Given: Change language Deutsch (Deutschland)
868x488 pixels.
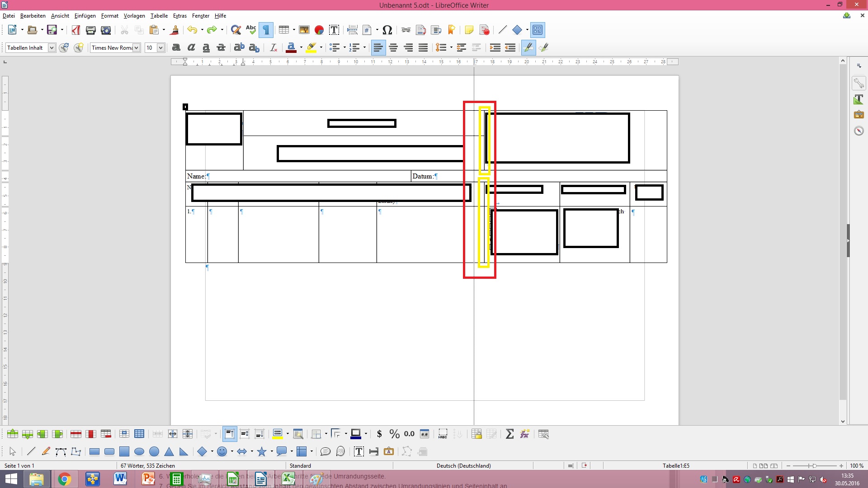Looking at the screenshot, I should [463, 465].
